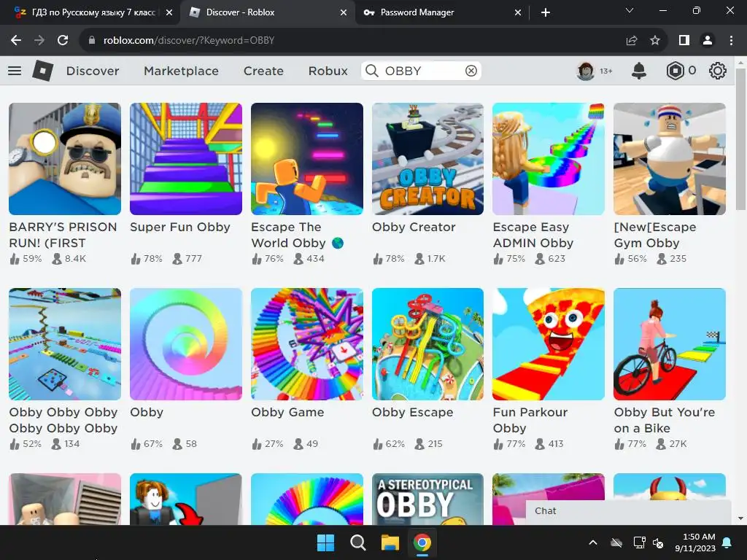The height and width of the screenshot is (560, 747).
Task: Click the Roblox logo home icon
Action: [43, 71]
